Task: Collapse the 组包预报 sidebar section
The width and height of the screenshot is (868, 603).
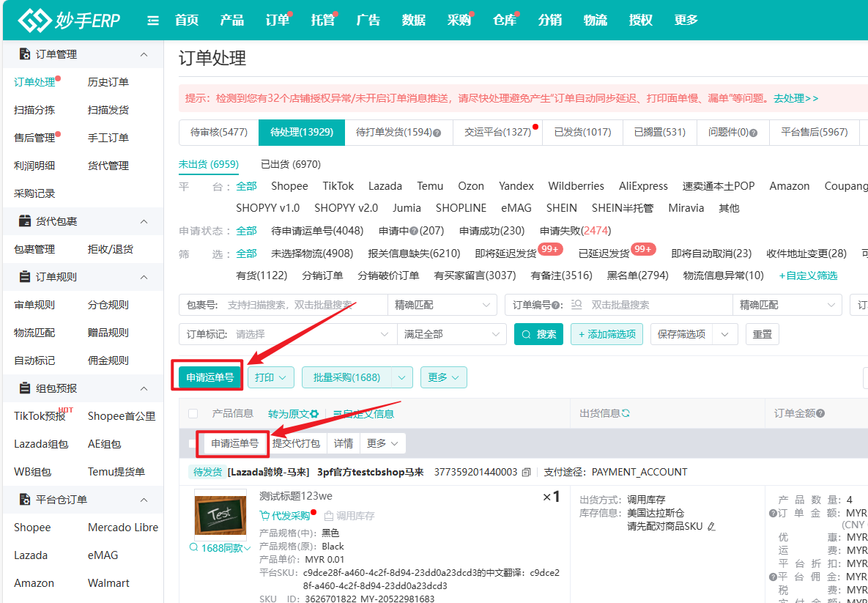Action: 144,388
